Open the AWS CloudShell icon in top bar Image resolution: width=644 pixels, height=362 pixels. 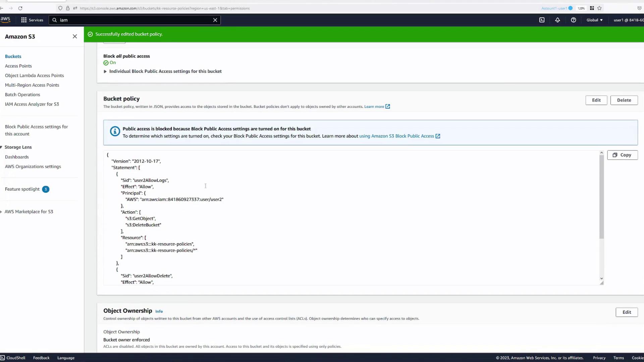542,20
